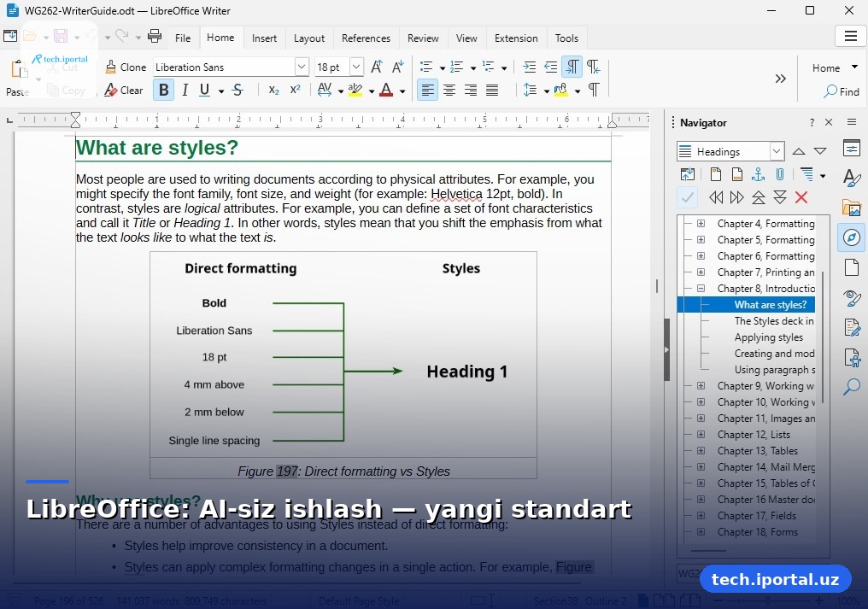Image resolution: width=868 pixels, height=609 pixels.
Task: Toggle left-to-right paragraph direction
Action: coord(572,67)
